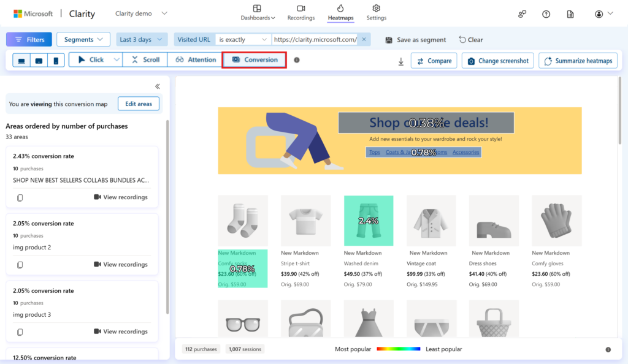The height and width of the screenshot is (364, 628).
Task: Click the Summarize heatmaps button
Action: (578, 61)
